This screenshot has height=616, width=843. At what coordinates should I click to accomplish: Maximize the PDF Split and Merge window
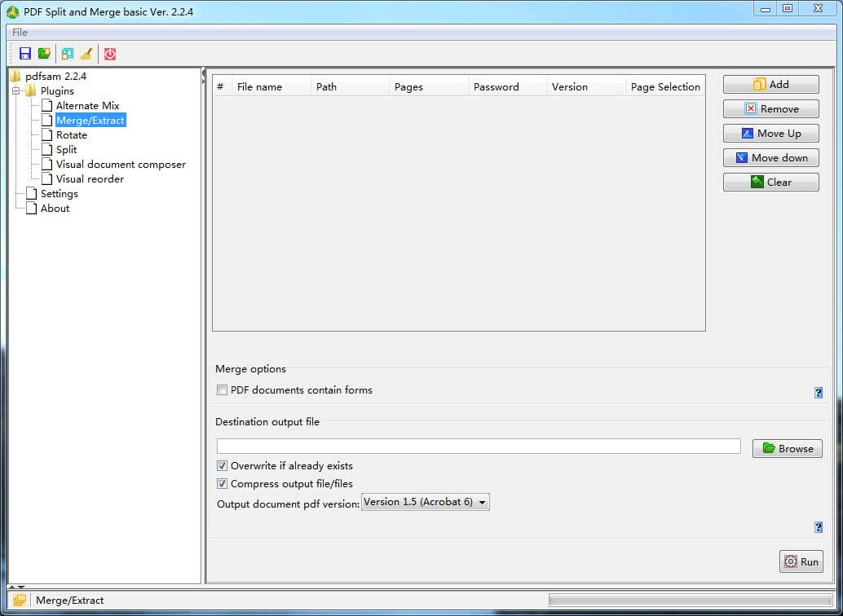point(788,9)
